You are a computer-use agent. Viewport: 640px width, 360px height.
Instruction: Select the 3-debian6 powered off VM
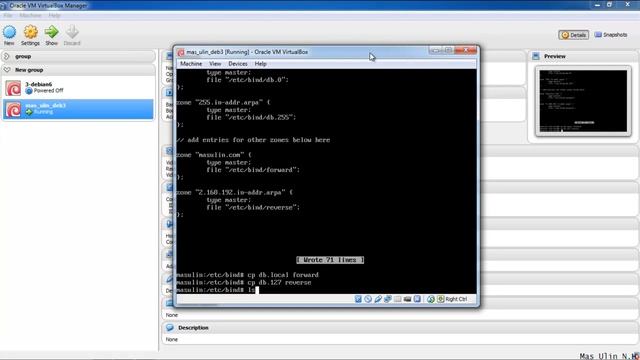pyautogui.click(x=78, y=88)
